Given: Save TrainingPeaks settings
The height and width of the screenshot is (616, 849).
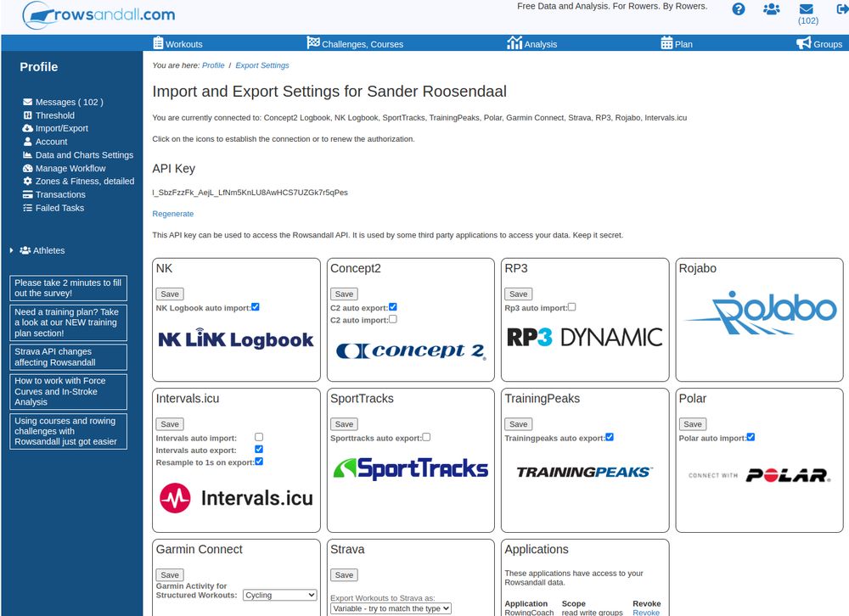Looking at the screenshot, I should pyautogui.click(x=518, y=424).
